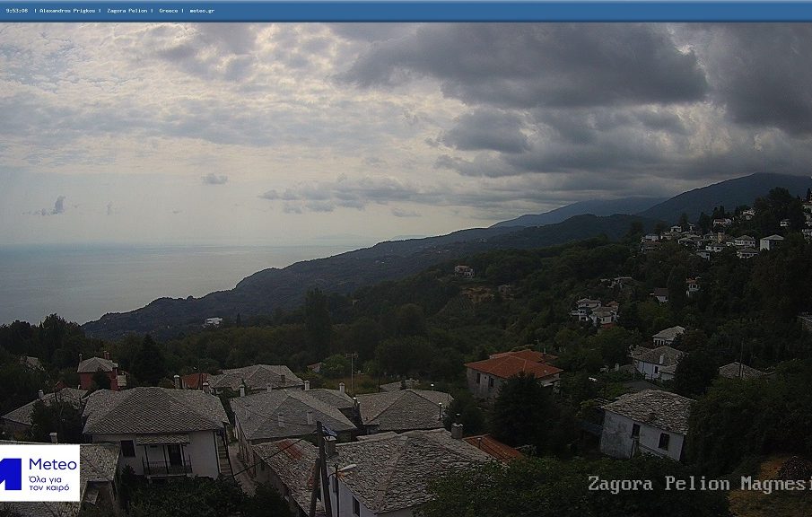
Task: Click the small red building with chimney at left
Action: pyautogui.click(x=98, y=371)
